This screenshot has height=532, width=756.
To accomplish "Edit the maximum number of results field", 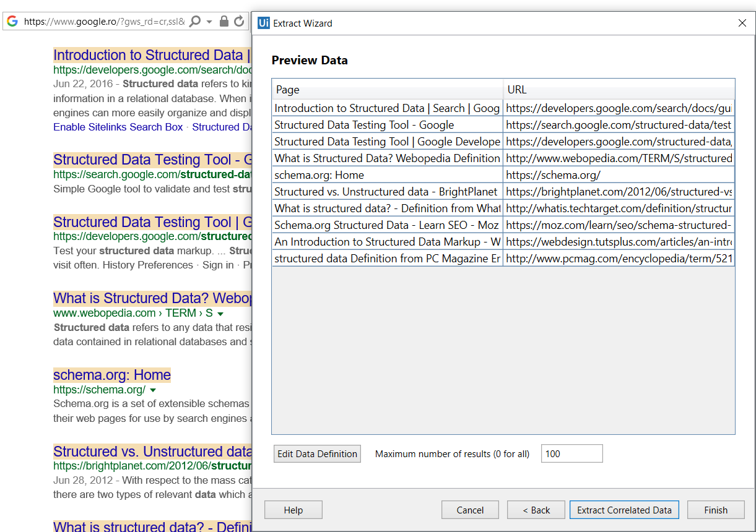I will (x=571, y=453).
